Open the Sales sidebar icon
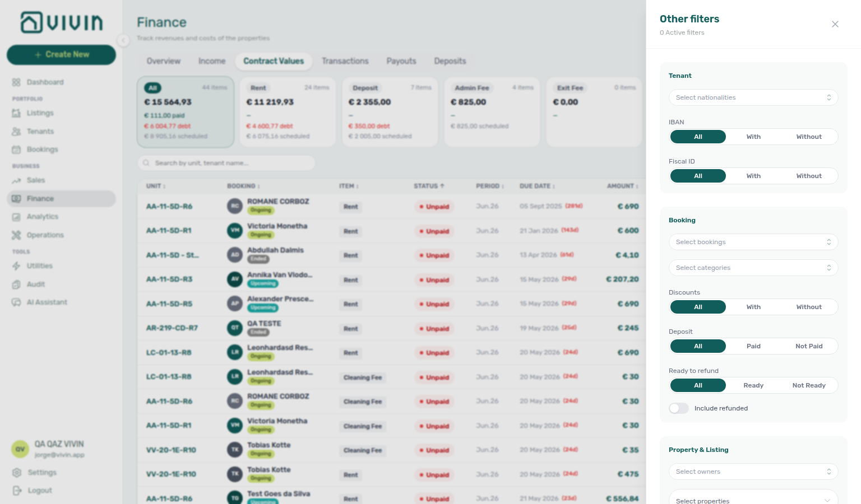The width and height of the screenshot is (861, 504). pyautogui.click(x=16, y=180)
